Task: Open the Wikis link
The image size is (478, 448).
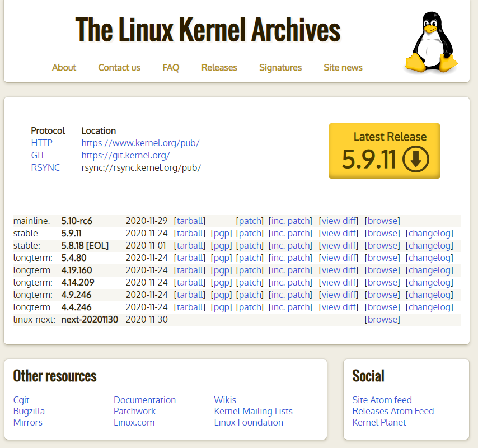Action: click(225, 400)
